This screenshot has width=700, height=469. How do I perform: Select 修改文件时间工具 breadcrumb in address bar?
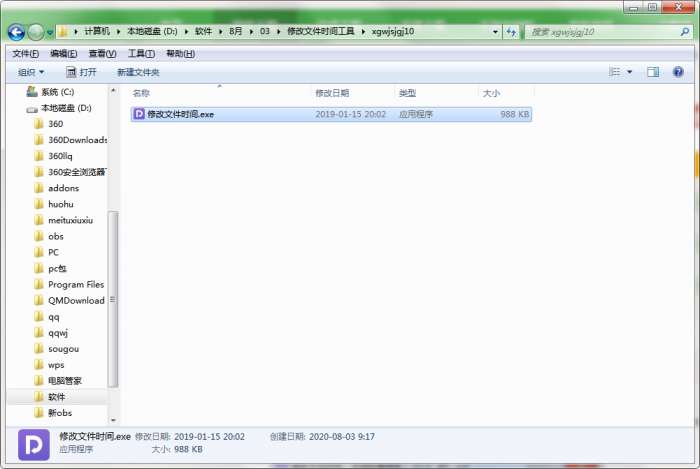tap(321, 31)
